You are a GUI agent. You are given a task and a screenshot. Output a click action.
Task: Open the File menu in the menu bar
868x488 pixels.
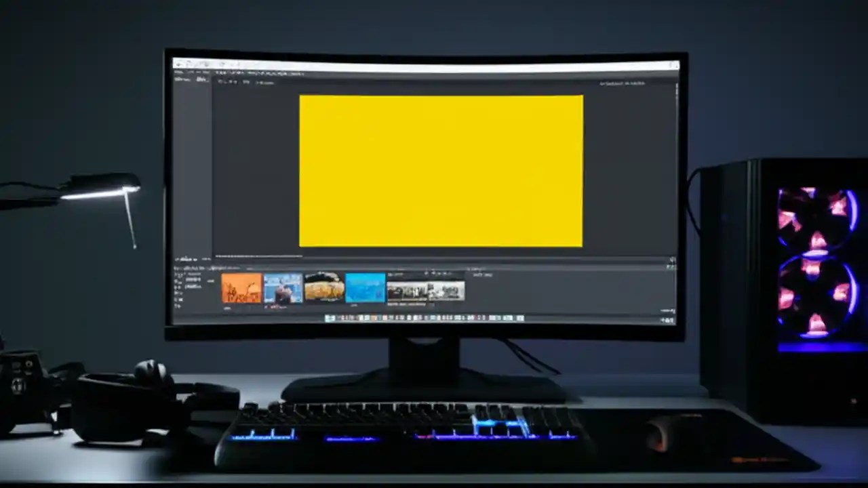coord(178,72)
